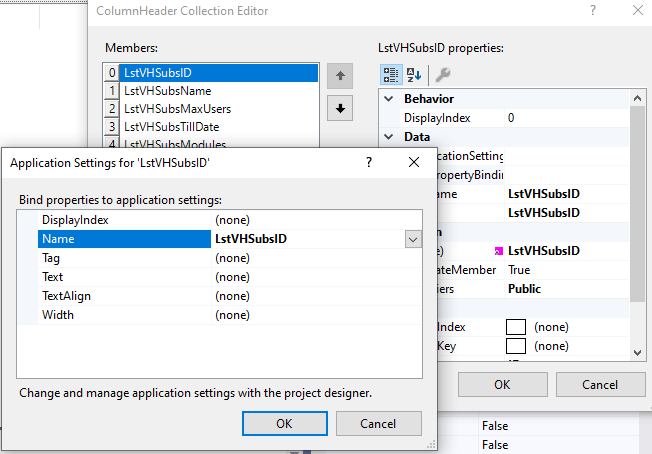Click the magenta binding indicator icon
652x454 pixels.
499,251
